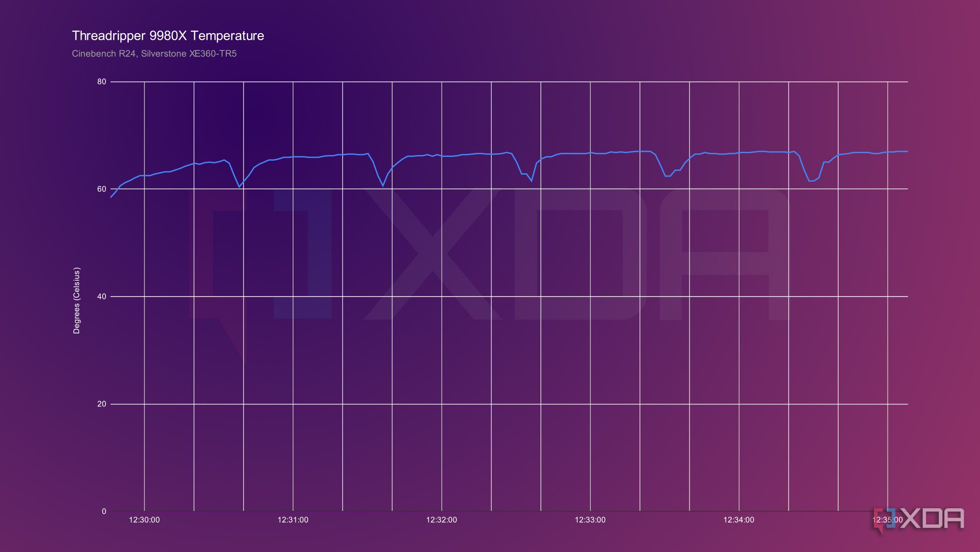Click the y-axis value 40
The height and width of the screenshot is (552, 980).
coord(102,297)
